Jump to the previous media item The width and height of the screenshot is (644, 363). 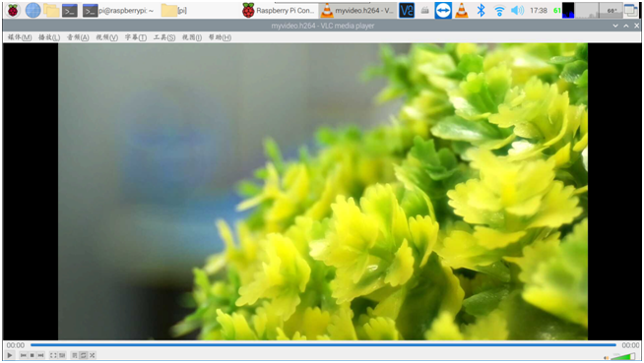point(24,355)
